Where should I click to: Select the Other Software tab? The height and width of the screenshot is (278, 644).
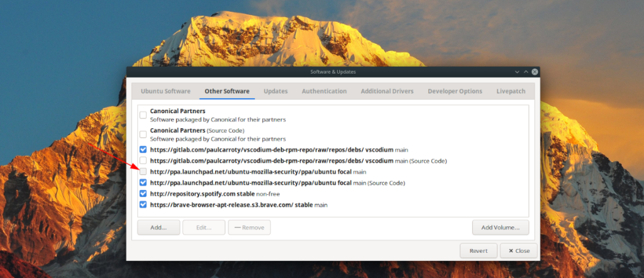click(227, 91)
